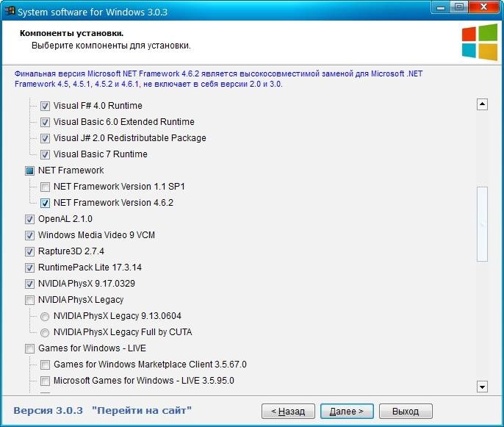
Task: Uncheck Rapture3D 2.7.4
Action: click(29, 251)
